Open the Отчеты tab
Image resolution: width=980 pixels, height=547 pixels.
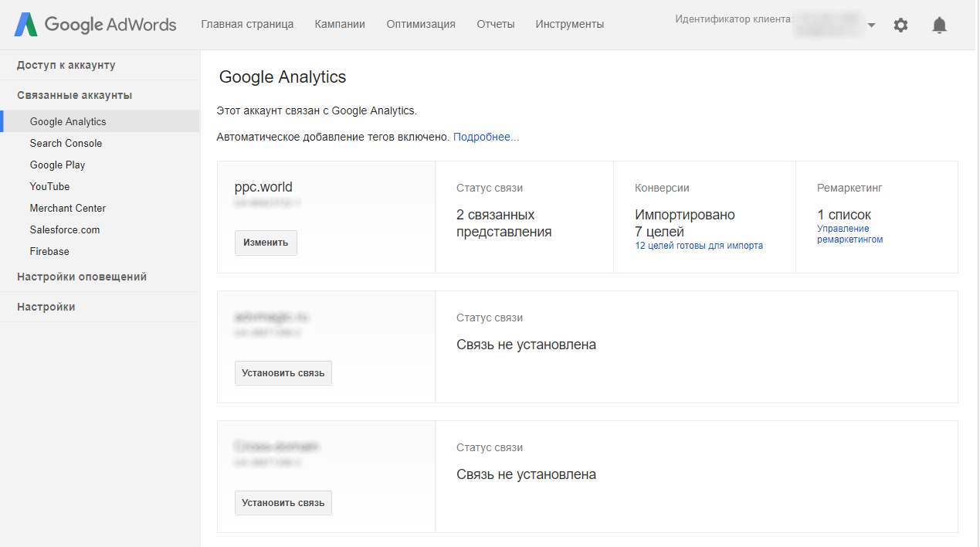pos(496,25)
